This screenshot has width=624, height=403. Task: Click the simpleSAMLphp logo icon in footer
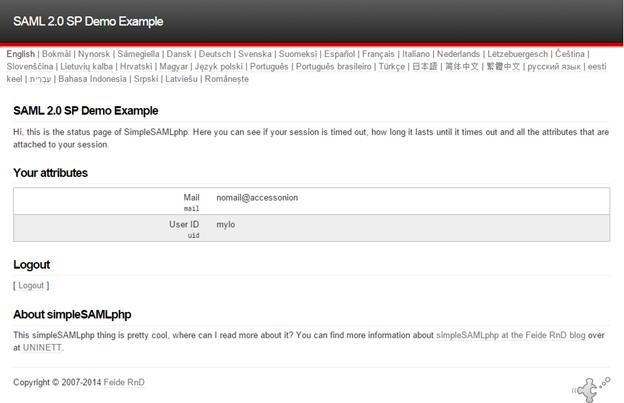(591, 387)
